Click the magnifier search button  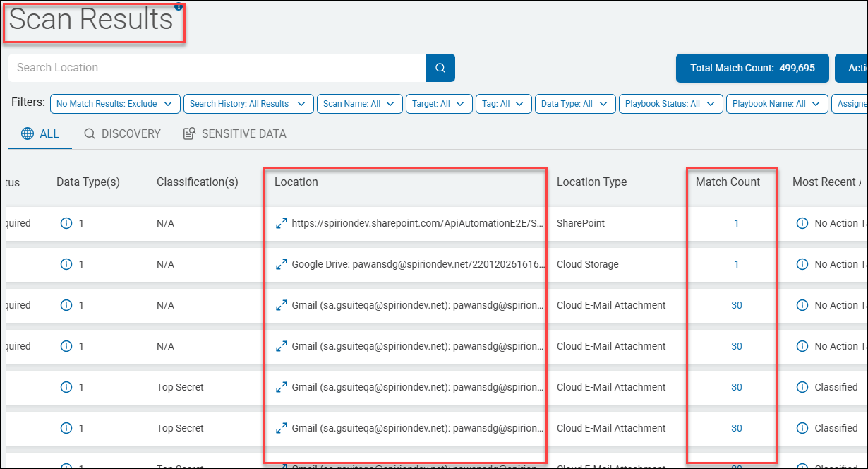point(440,68)
